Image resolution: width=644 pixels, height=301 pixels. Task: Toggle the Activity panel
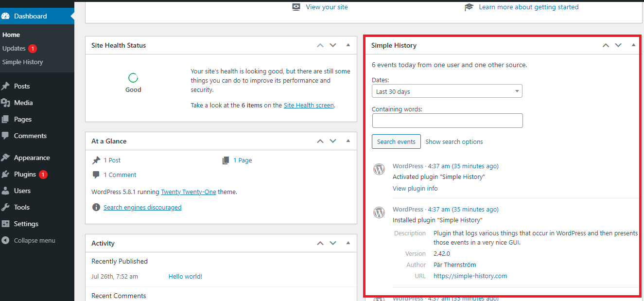[x=348, y=243]
